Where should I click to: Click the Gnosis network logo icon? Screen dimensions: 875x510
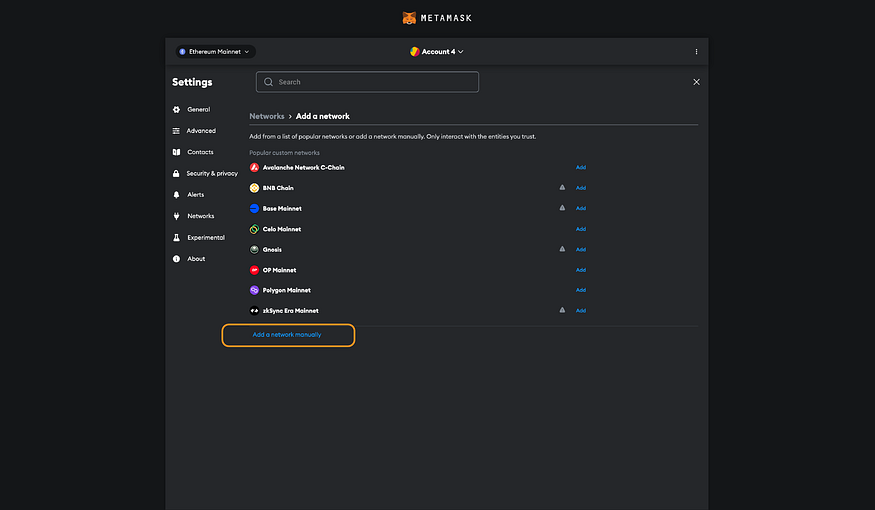(x=254, y=249)
